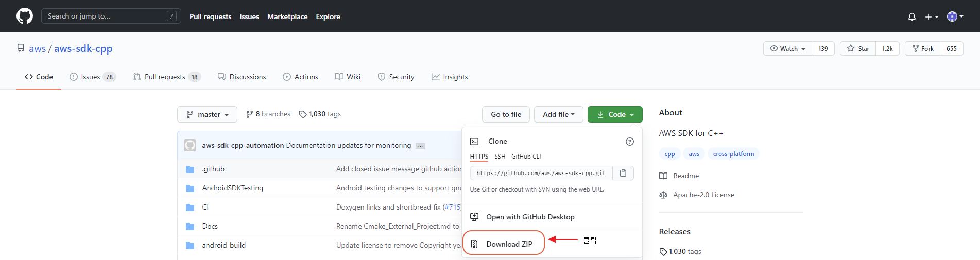Choose Open with GitHub Desktop
This screenshot has width=980, height=260.
[552, 217]
